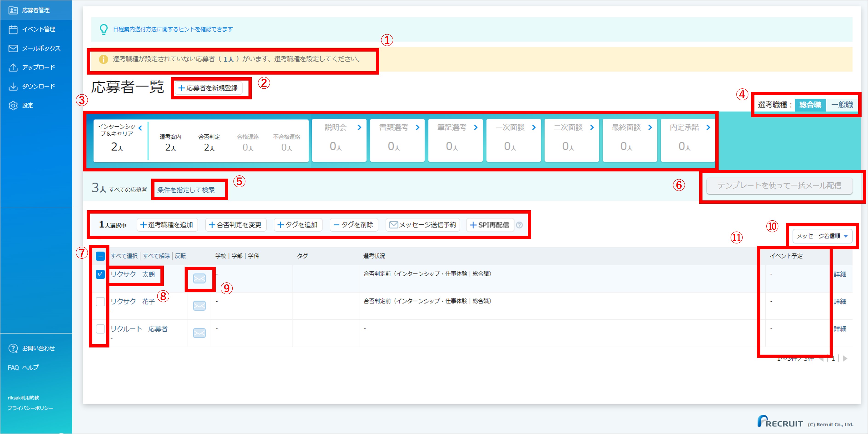Screen dimensions: 868x434
Task: Expand the 筆記選考 step card
Action: point(476,127)
